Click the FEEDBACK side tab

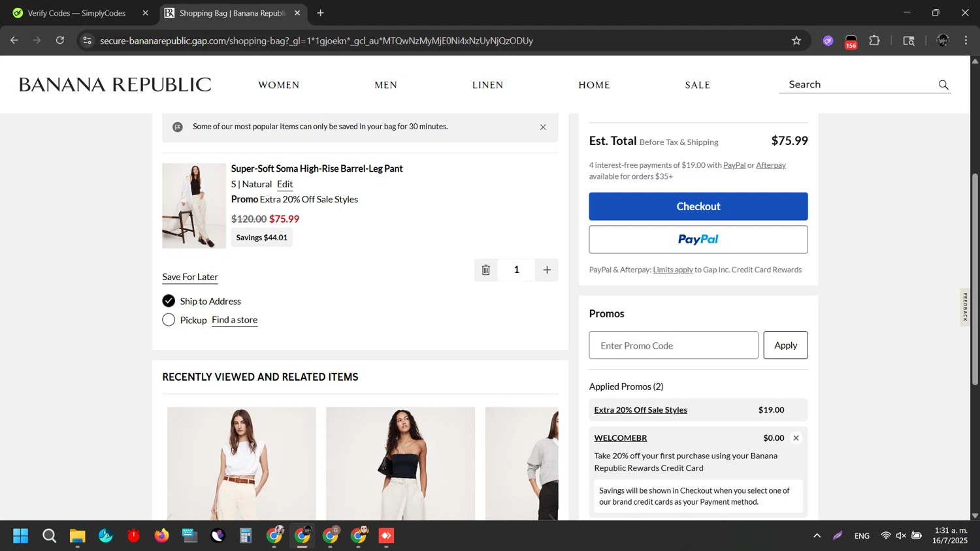coord(965,307)
